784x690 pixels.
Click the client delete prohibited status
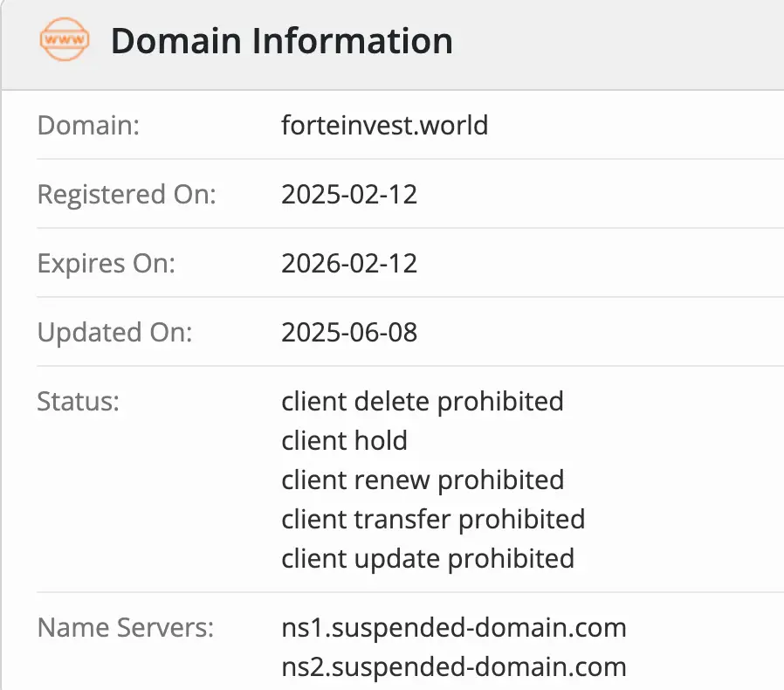(423, 401)
